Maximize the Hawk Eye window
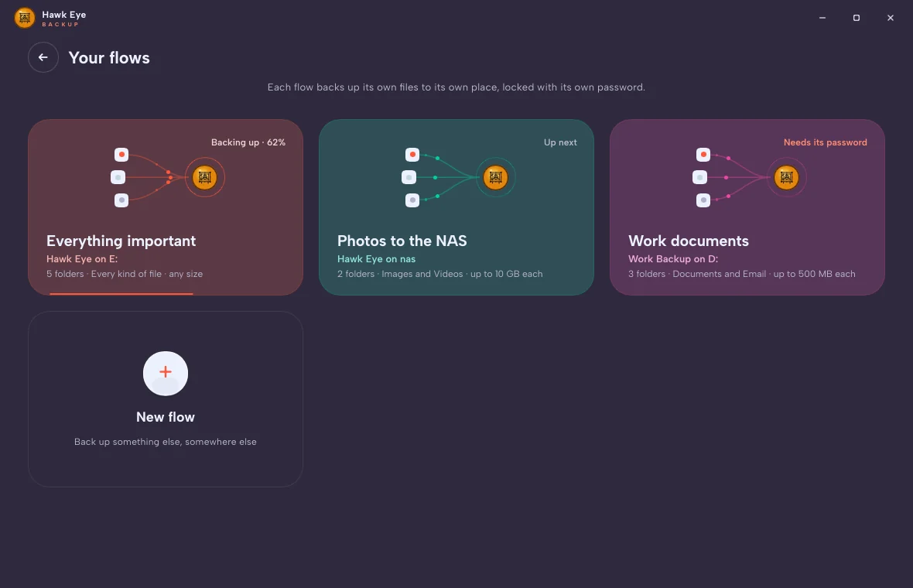 click(856, 18)
